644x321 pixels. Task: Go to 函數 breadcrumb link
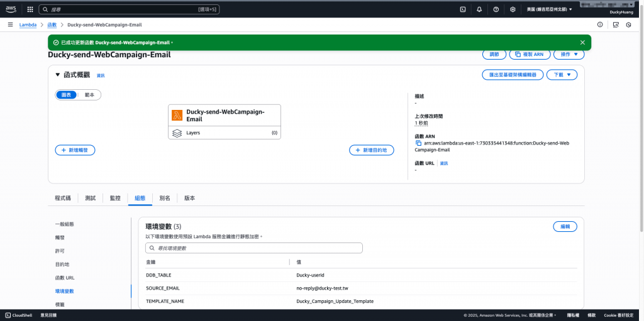click(52, 24)
